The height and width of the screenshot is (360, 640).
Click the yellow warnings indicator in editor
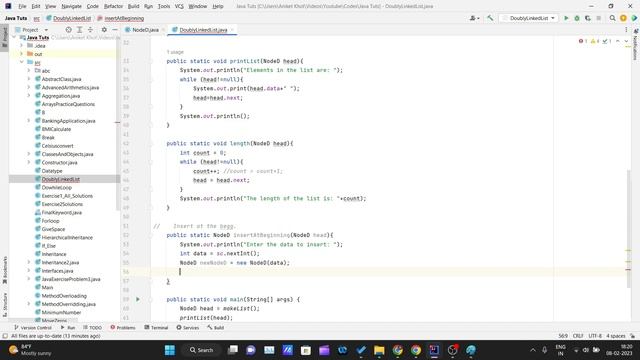click(x=595, y=41)
